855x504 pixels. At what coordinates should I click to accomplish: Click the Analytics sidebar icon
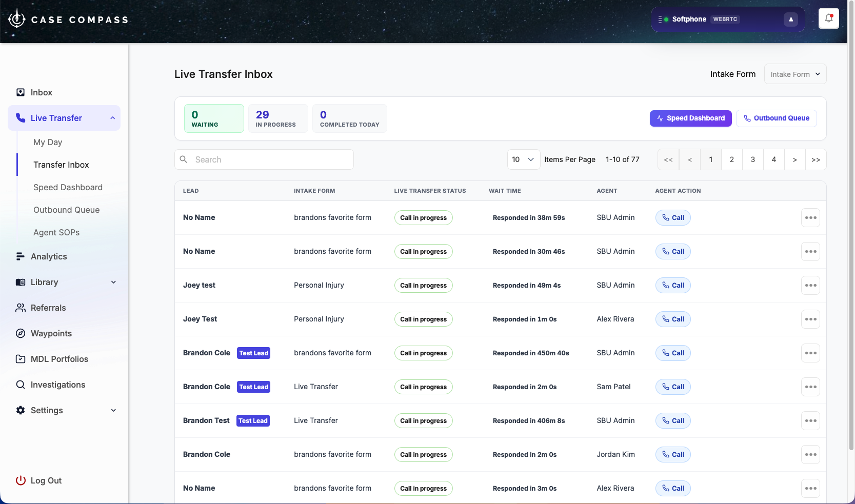(21, 256)
